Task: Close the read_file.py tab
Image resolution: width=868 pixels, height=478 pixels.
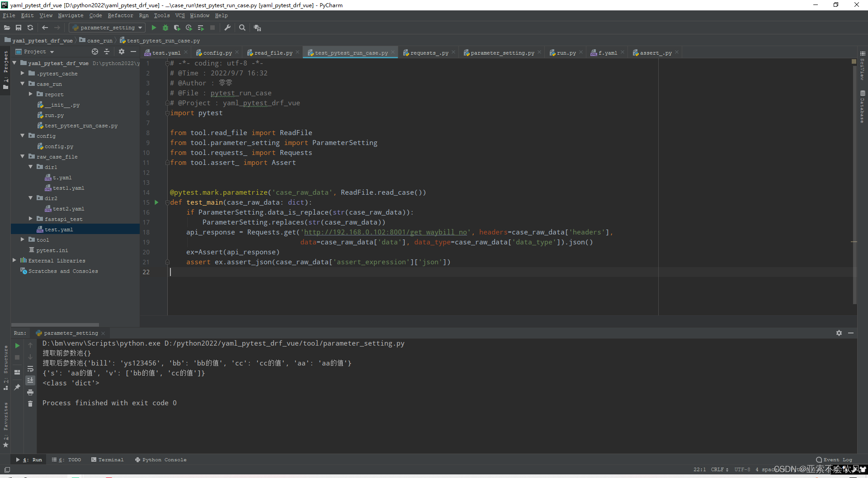Action: click(297, 52)
